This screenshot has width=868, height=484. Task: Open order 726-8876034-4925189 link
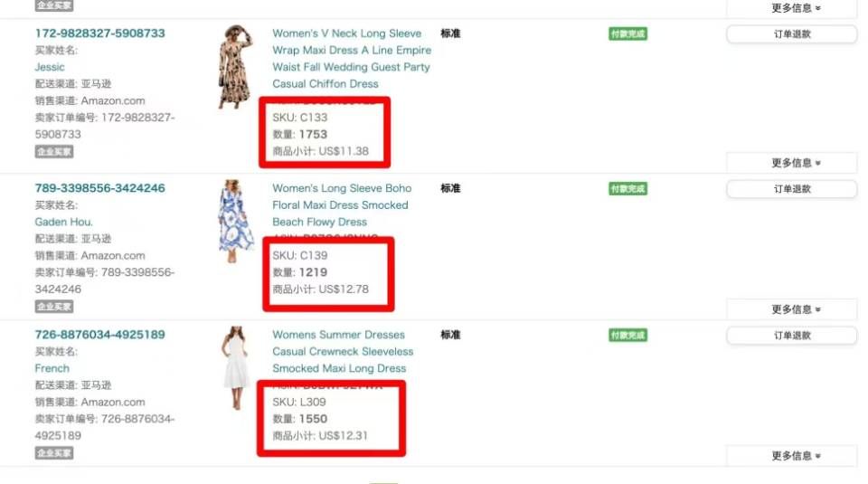point(99,335)
